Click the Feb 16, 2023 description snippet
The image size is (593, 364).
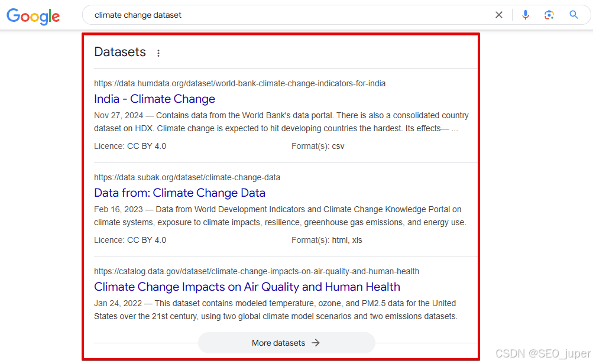coord(280,216)
